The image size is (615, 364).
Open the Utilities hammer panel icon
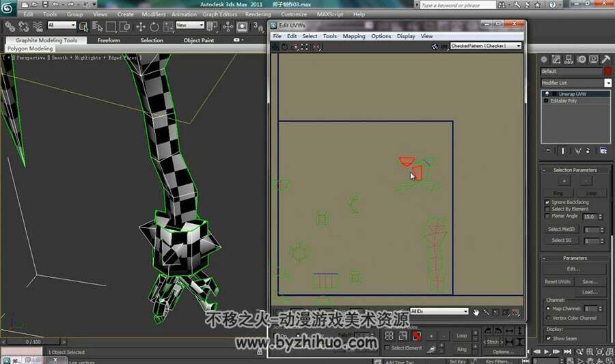click(x=605, y=59)
